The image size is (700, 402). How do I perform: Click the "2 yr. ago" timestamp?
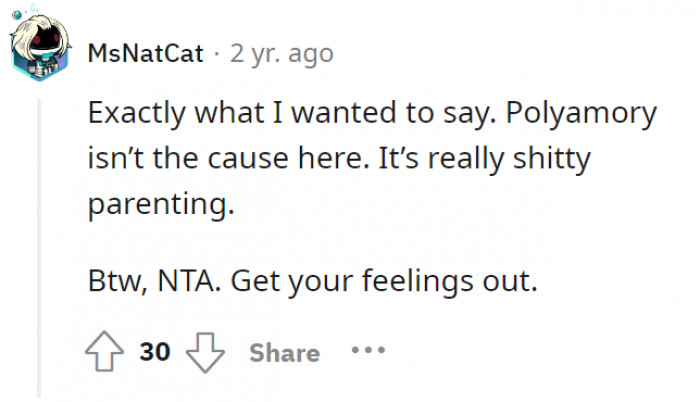[x=281, y=52]
